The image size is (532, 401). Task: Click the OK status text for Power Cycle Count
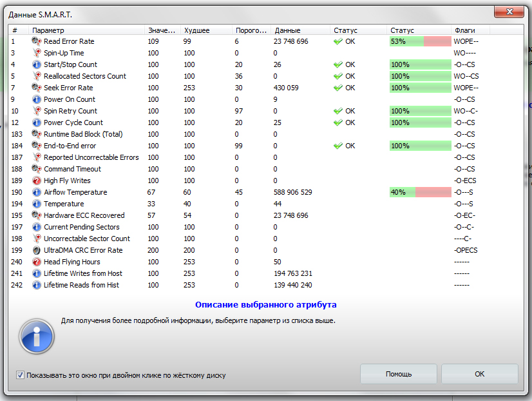pyautogui.click(x=350, y=122)
